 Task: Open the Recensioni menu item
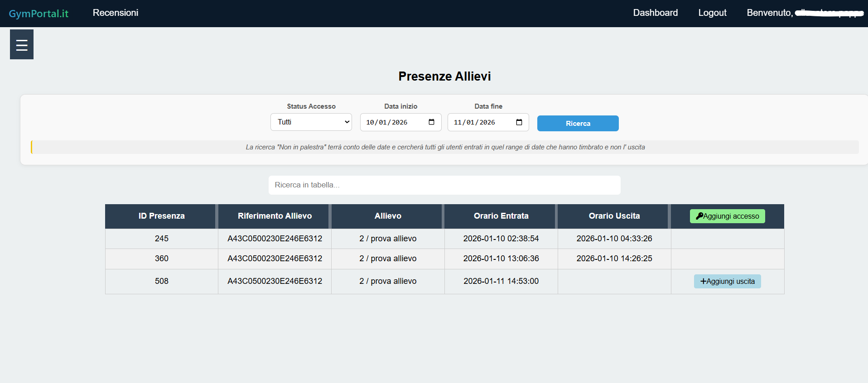116,13
